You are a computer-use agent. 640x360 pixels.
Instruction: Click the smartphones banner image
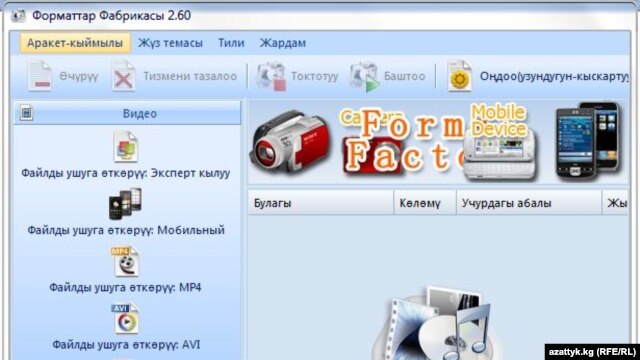coord(588,141)
